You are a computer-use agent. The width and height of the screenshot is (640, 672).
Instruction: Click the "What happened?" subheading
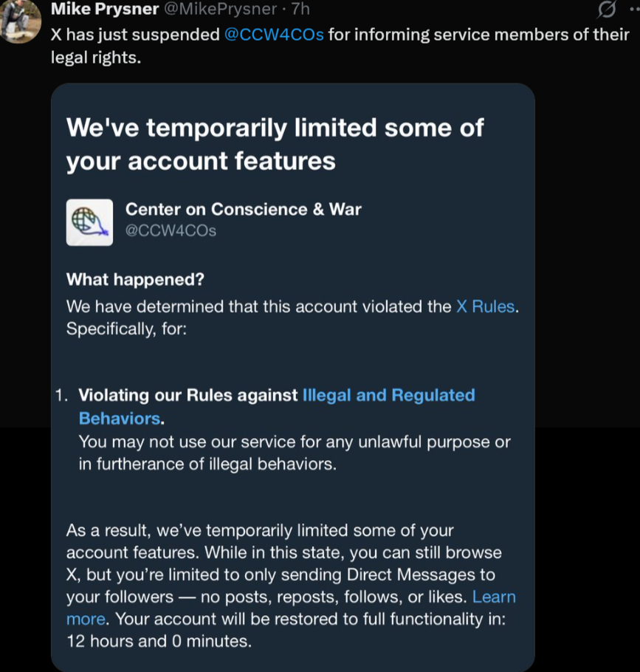(135, 280)
